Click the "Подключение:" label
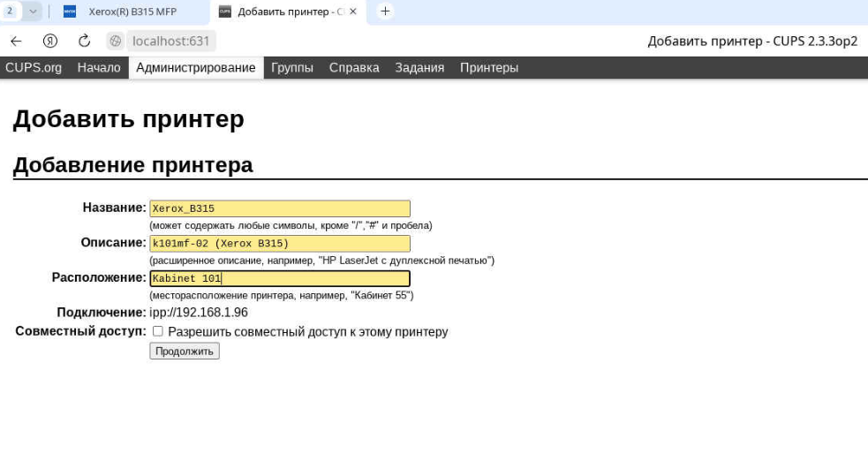The image size is (868, 469). pyautogui.click(x=102, y=313)
